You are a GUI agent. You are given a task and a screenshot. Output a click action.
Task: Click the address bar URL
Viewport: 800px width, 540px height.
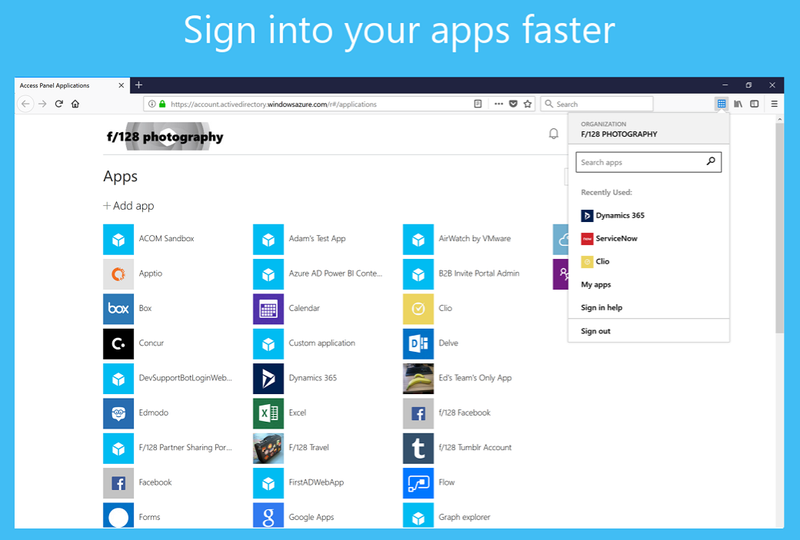click(x=273, y=104)
